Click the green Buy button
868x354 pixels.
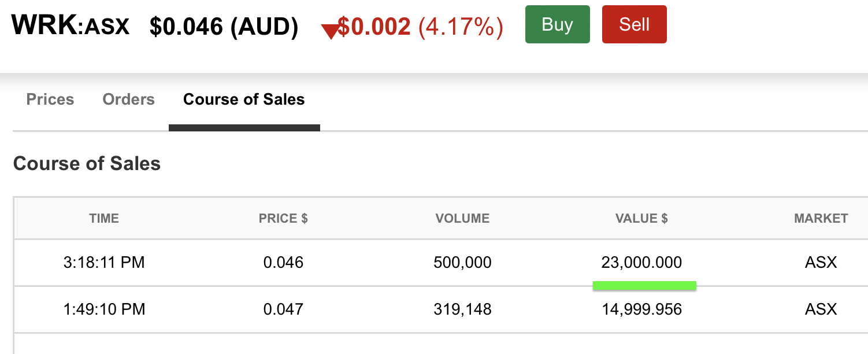coord(557,24)
